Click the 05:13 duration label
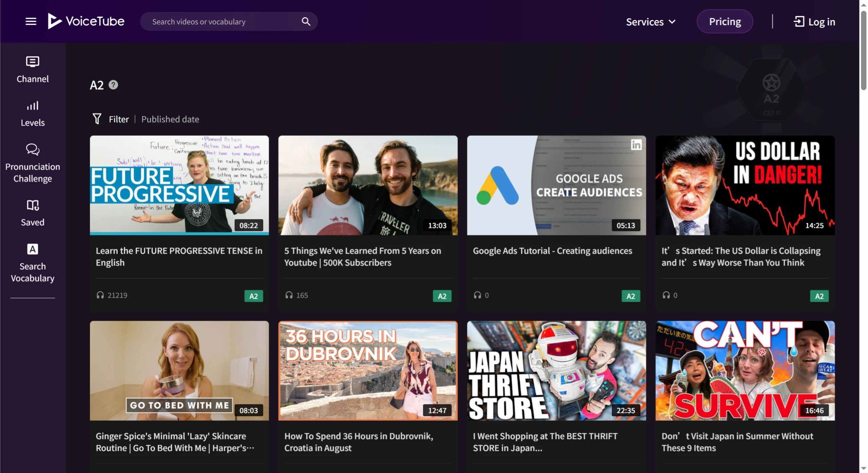Viewport: 868px width, 473px height. point(626,225)
